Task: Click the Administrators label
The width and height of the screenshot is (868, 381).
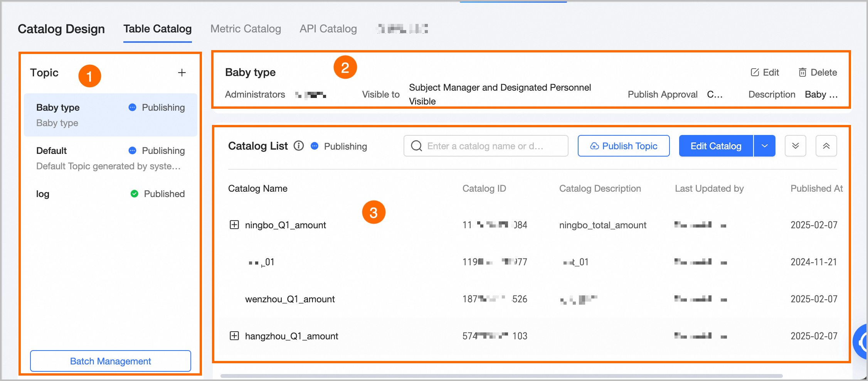Action: [x=255, y=94]
